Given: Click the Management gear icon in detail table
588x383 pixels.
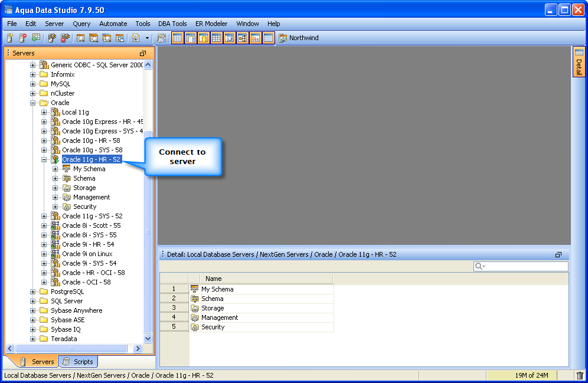Looking at the screenshot, I should [194, 317].
